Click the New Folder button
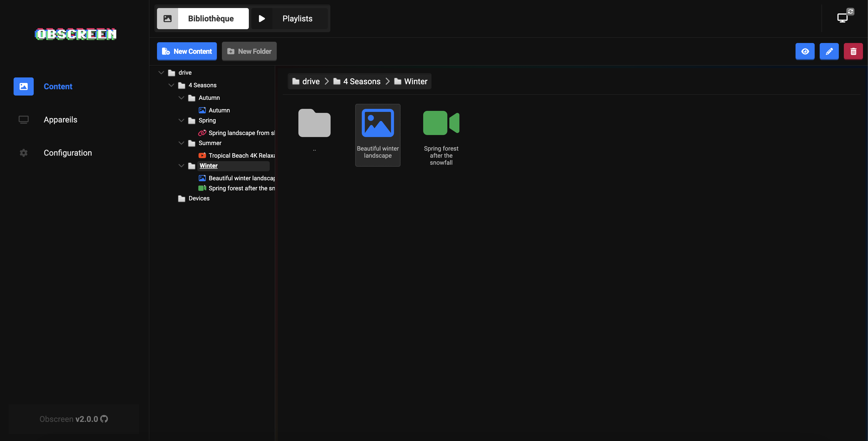The height and width of the screenshot is (441, 868). pos(249,51)
